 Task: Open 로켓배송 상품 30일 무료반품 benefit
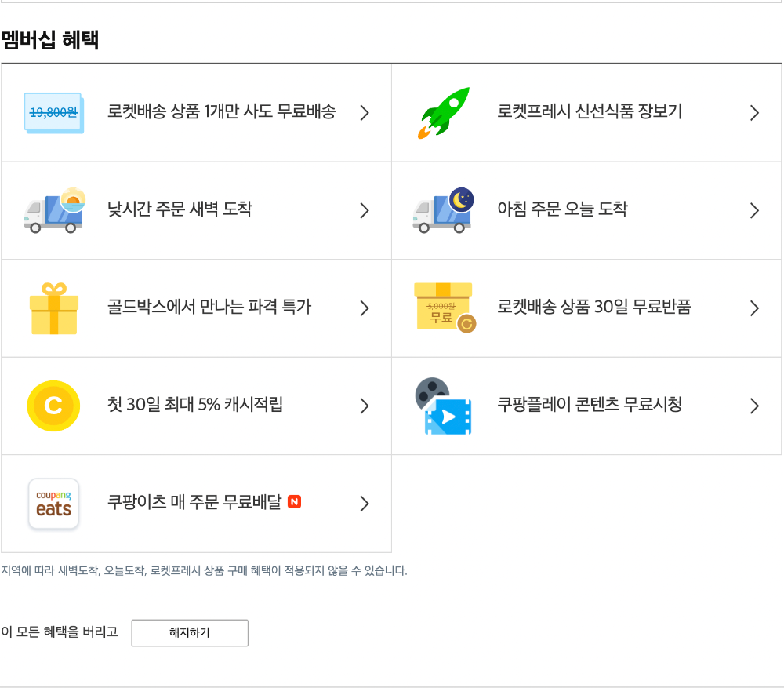click(x=586, y=308)
